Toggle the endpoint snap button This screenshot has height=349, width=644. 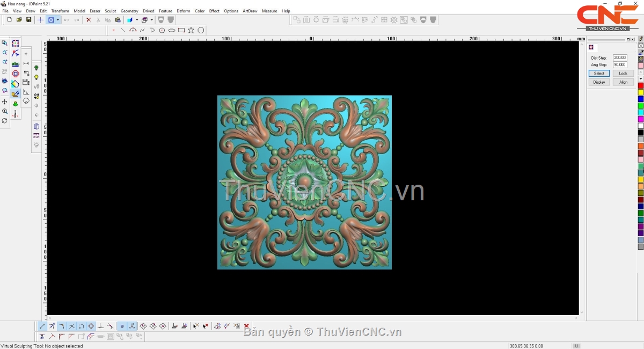(42, 326)
